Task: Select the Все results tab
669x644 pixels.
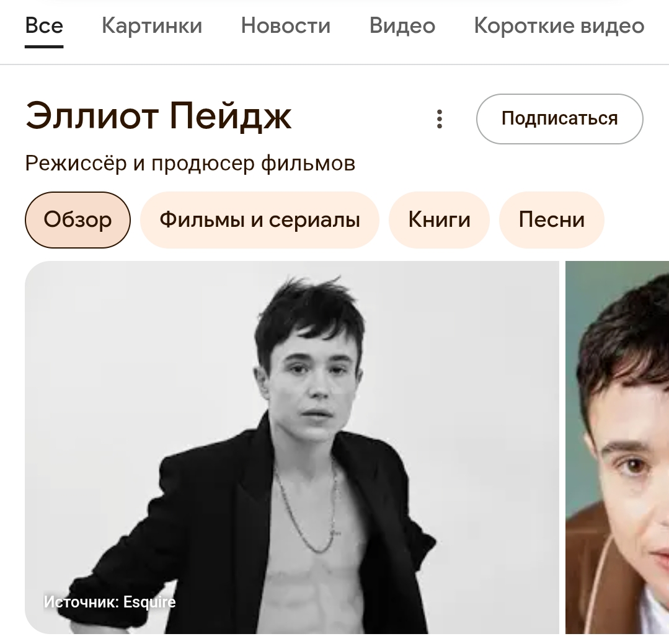Action: tap(44, 25)
